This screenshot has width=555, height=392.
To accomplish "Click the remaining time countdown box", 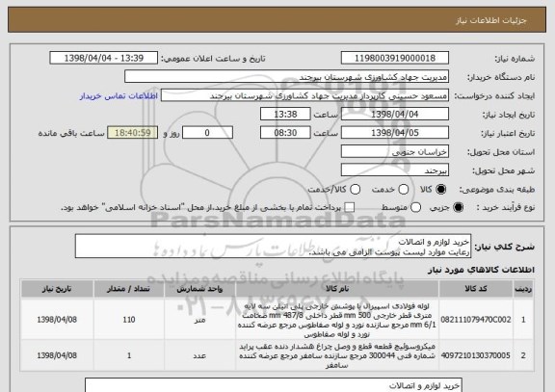I will [132, 133].
